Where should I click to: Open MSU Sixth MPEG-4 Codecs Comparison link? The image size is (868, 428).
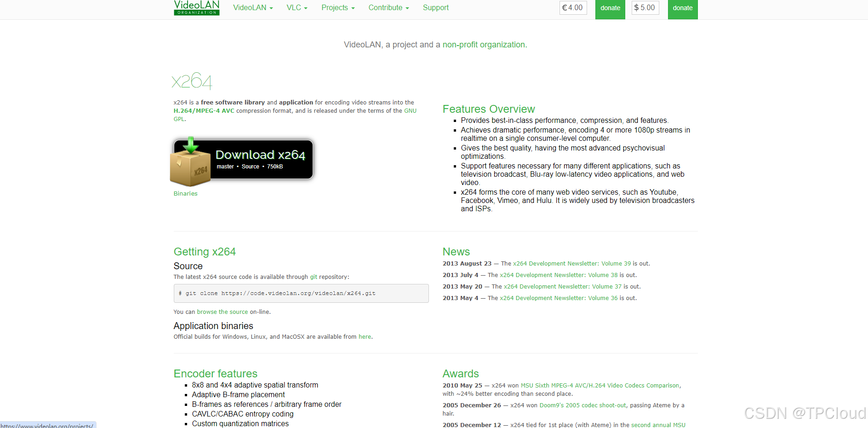coord(600,386)
